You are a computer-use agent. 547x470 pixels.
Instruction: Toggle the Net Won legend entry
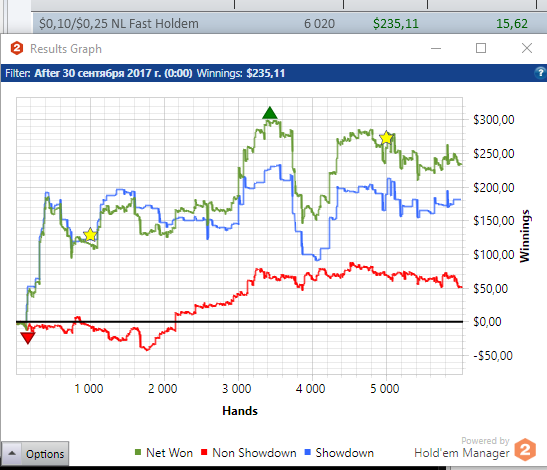(x=164, y=453)
